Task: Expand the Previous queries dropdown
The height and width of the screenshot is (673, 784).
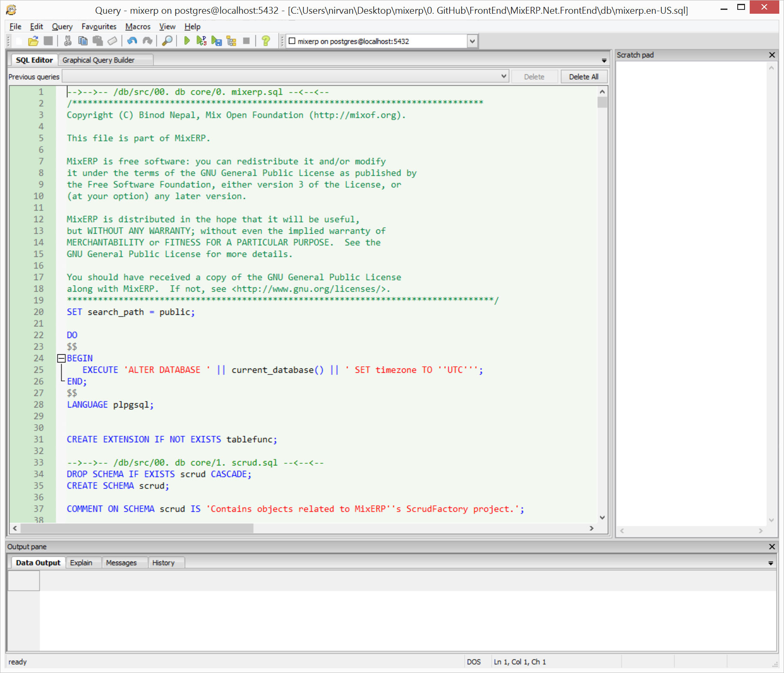Action: [504, 77]
